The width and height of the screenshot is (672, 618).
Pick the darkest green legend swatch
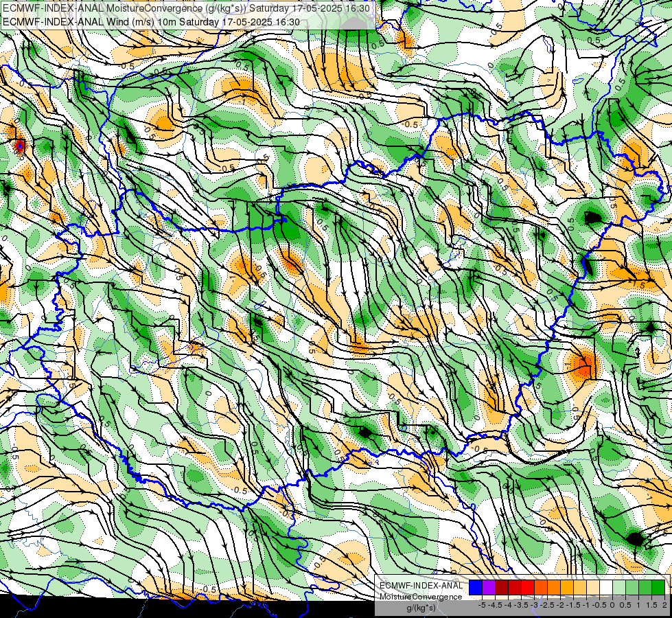(658, 587)
